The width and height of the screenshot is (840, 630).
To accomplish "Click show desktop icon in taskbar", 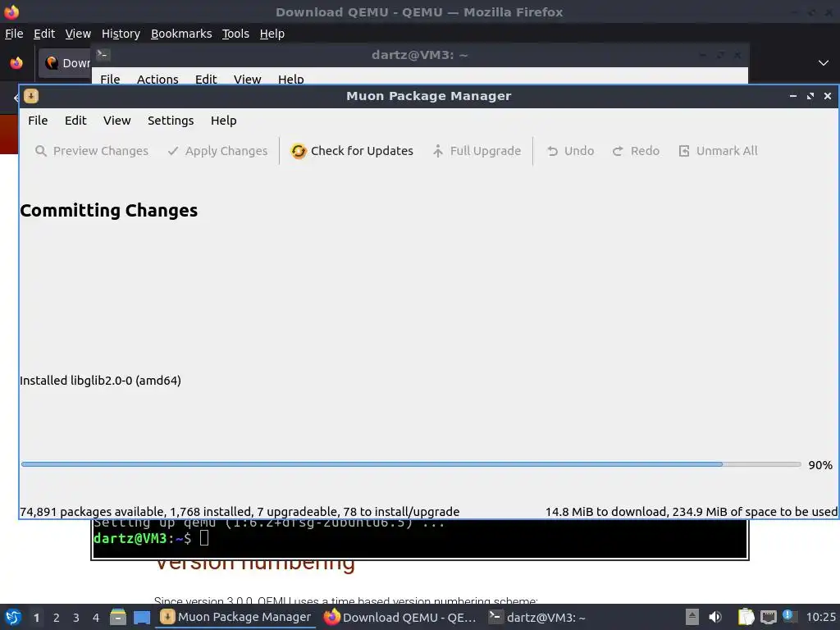I will click(141, 617).
